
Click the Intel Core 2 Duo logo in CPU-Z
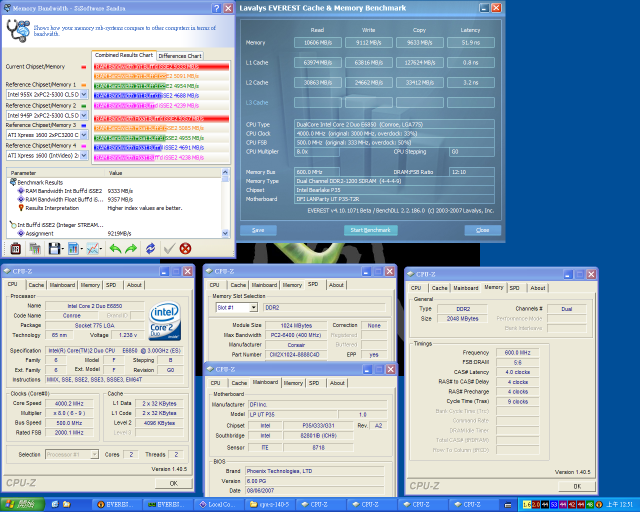click(165, 321)
